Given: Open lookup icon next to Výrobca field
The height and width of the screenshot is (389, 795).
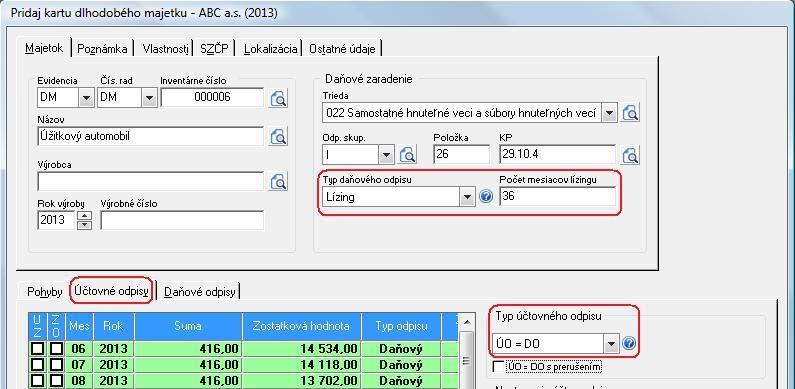Looking at the screenshot, I should (278, 181).
